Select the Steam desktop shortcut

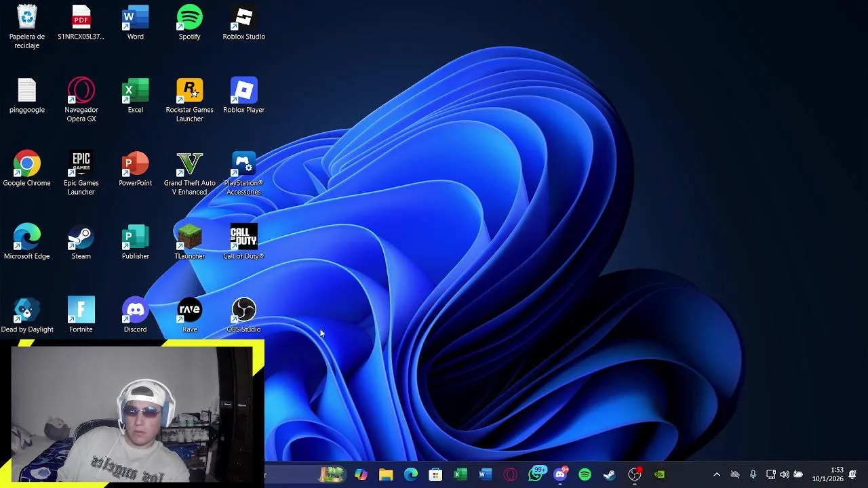81,242
